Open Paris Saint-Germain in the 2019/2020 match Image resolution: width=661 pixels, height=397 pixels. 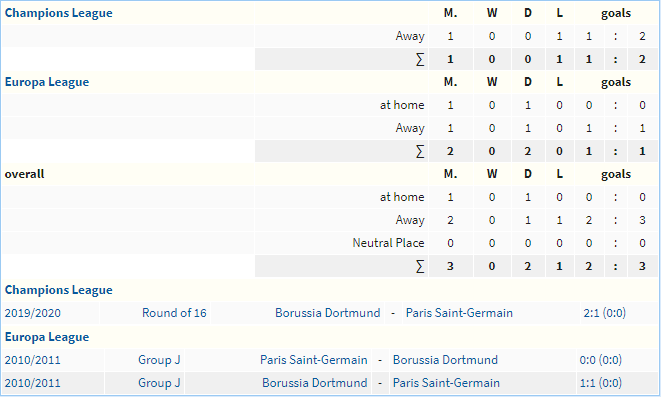coord(459,313)
